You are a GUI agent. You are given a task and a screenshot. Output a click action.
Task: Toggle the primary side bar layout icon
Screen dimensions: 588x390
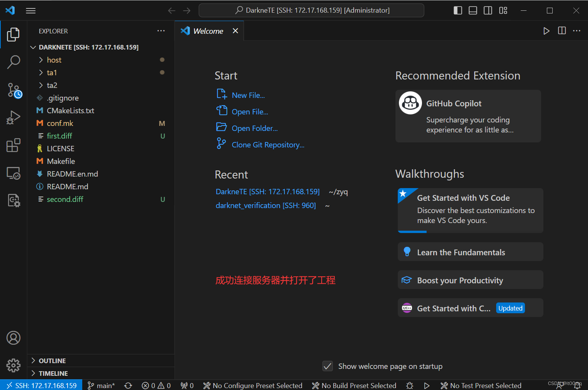point(458,10)
